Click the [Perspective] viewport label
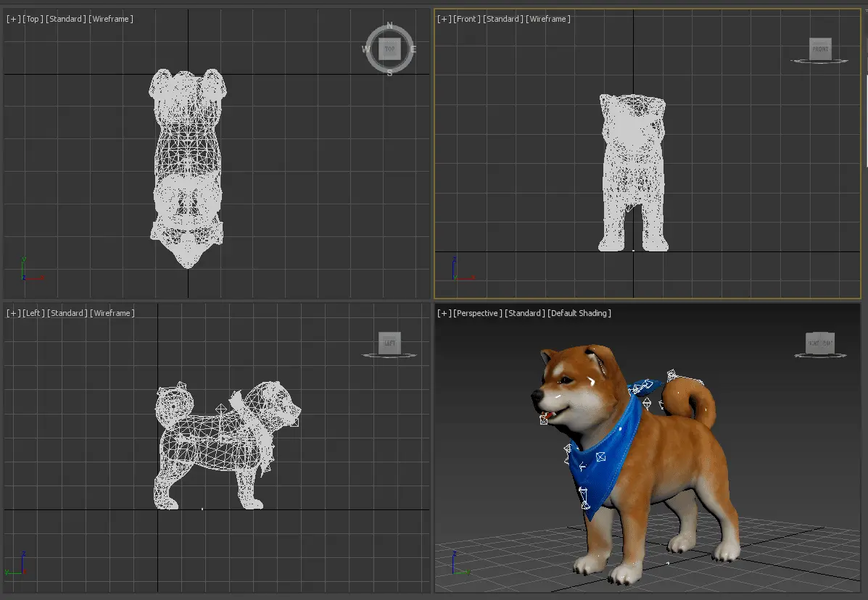The height and width of the screenshot is (600, 868). click(x=478, y=313)
